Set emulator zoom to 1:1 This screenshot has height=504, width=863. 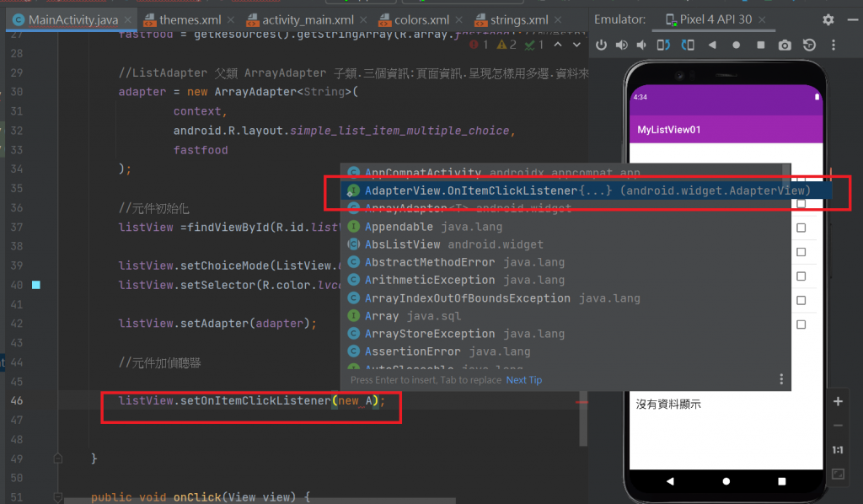pos(838,449)
